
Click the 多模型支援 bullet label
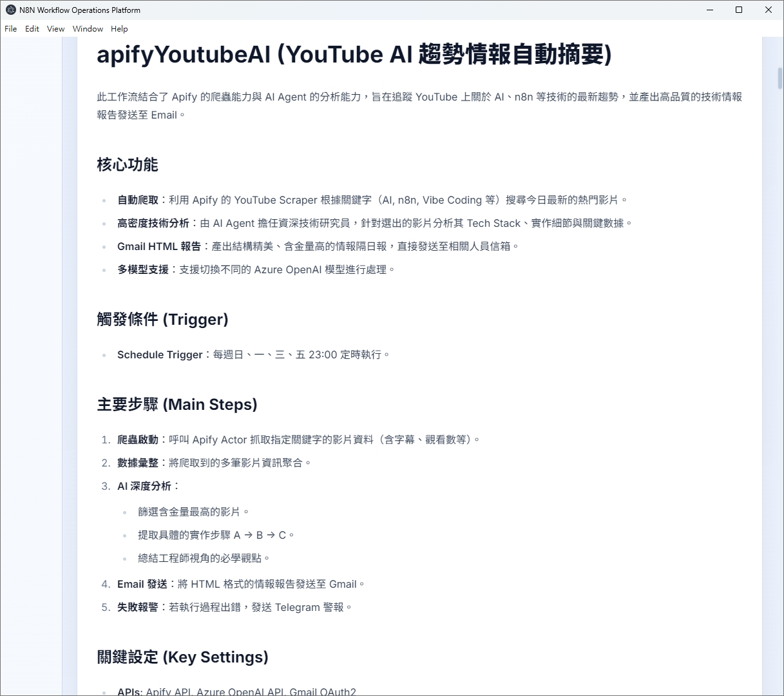tap(143, 269)
